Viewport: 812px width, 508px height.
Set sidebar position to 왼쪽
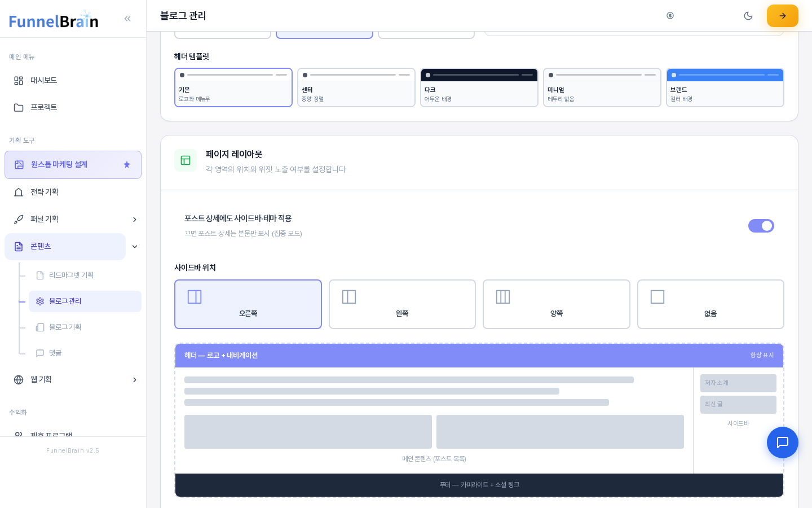click(402, 304)
